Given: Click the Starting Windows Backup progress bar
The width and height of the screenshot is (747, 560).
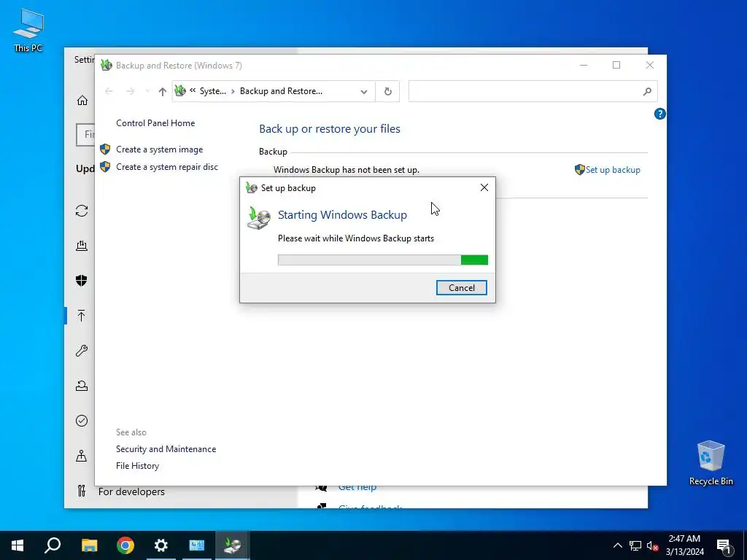Looking at the screenshot, I should (x=382, y=260).
